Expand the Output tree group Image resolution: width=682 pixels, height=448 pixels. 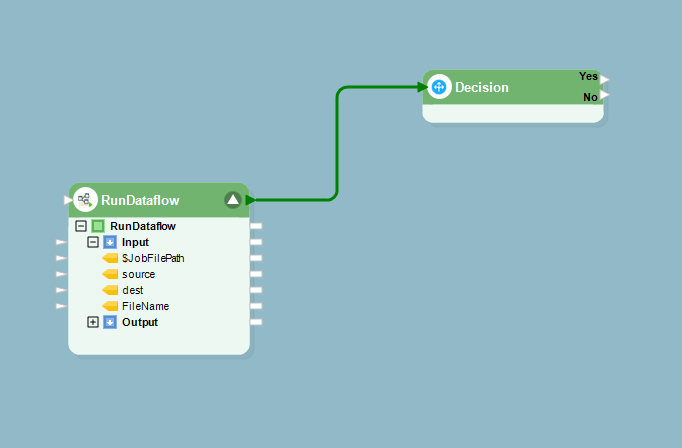click(93, 322)
